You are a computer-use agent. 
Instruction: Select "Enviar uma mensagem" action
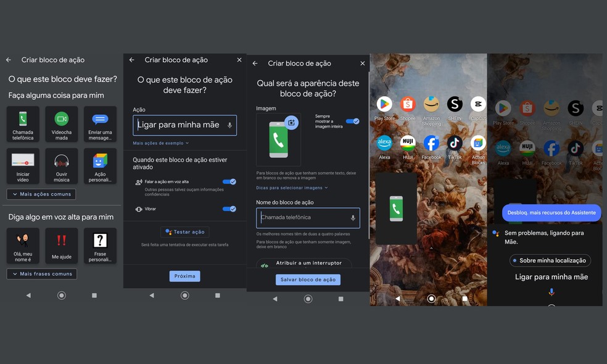99,123
